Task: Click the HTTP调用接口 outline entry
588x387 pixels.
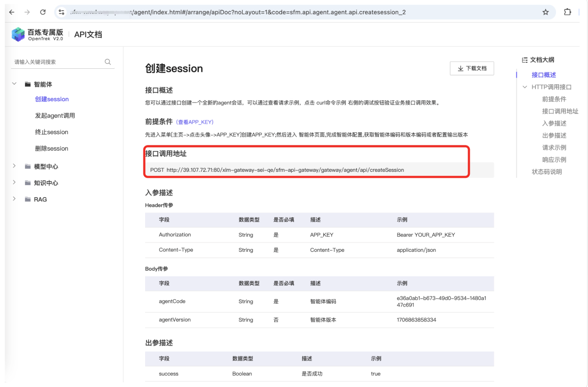Action: click(x=551, y=87)
